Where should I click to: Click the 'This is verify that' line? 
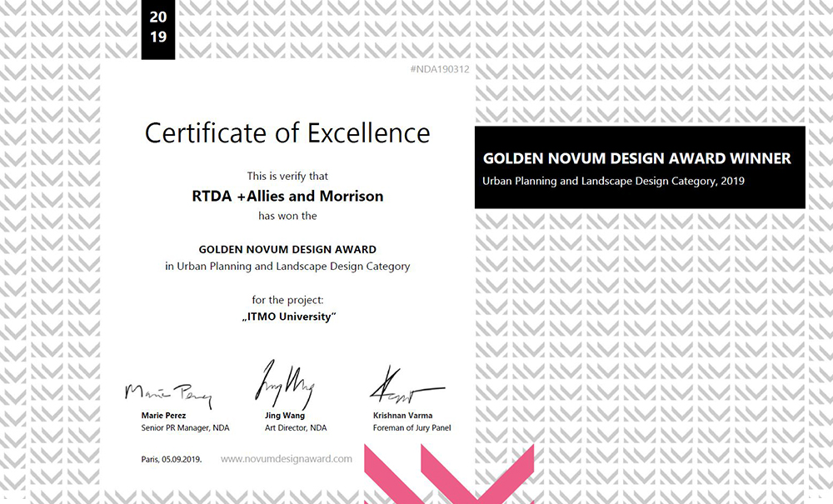287,177
